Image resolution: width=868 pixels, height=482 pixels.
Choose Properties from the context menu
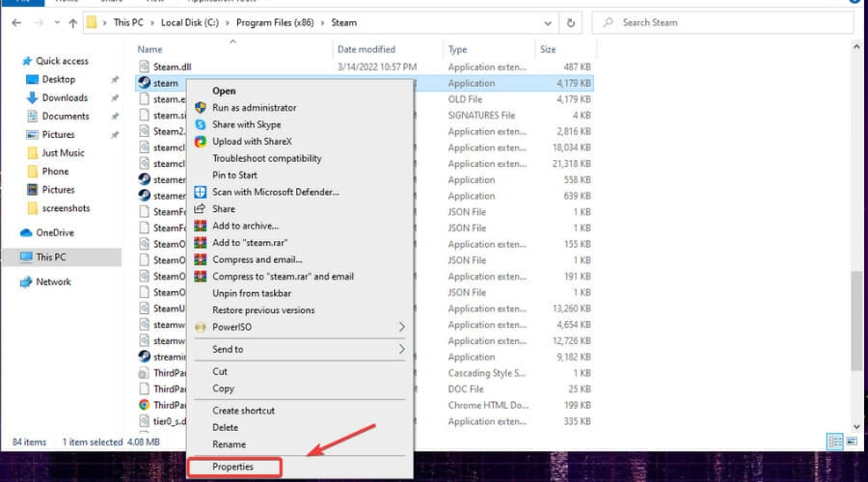pyautogui.click(x=233, y=467)
